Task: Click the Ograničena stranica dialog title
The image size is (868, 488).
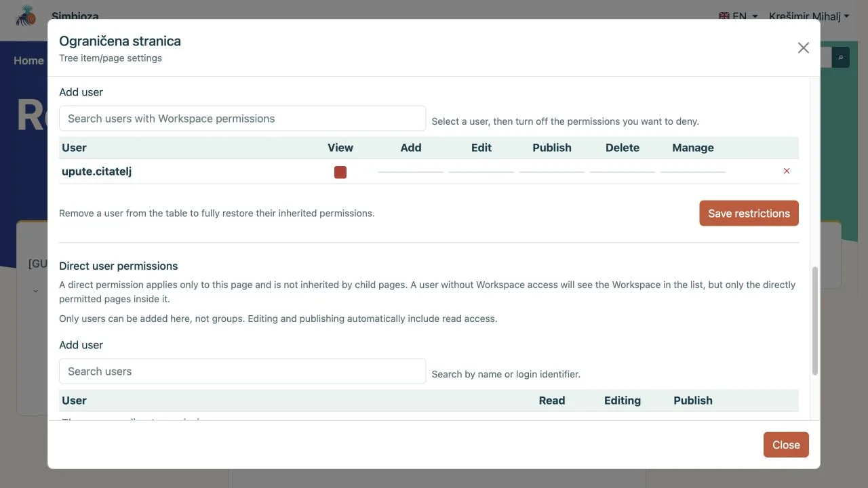Action: (x=120, y=41)
